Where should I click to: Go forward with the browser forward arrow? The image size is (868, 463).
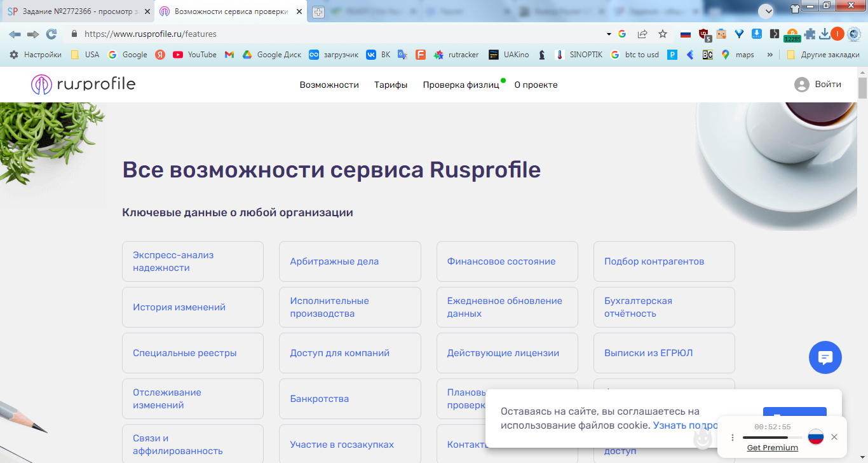pyautogui.click(x=33, y=34)
